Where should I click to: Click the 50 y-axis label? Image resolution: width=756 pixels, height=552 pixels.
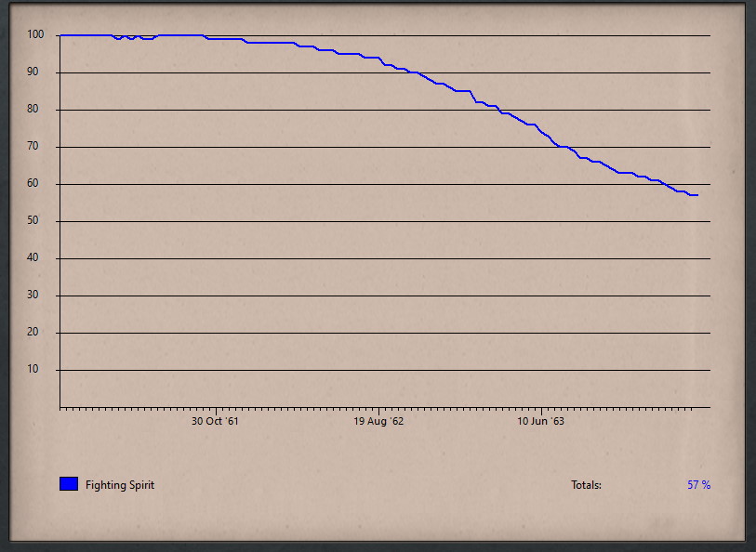tap(33, 220)
